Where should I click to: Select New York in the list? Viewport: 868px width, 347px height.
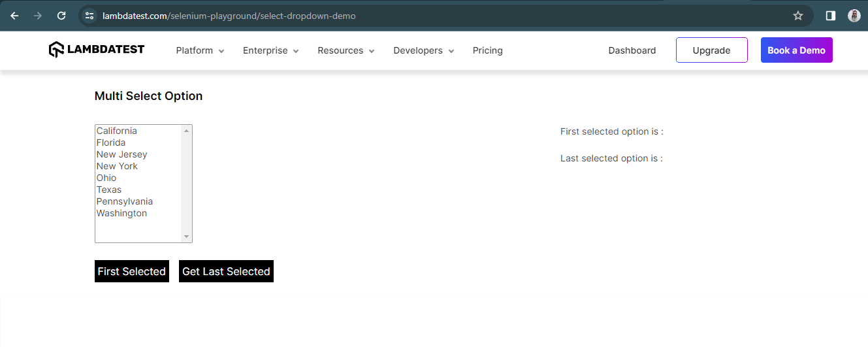(x=138, y=166)
